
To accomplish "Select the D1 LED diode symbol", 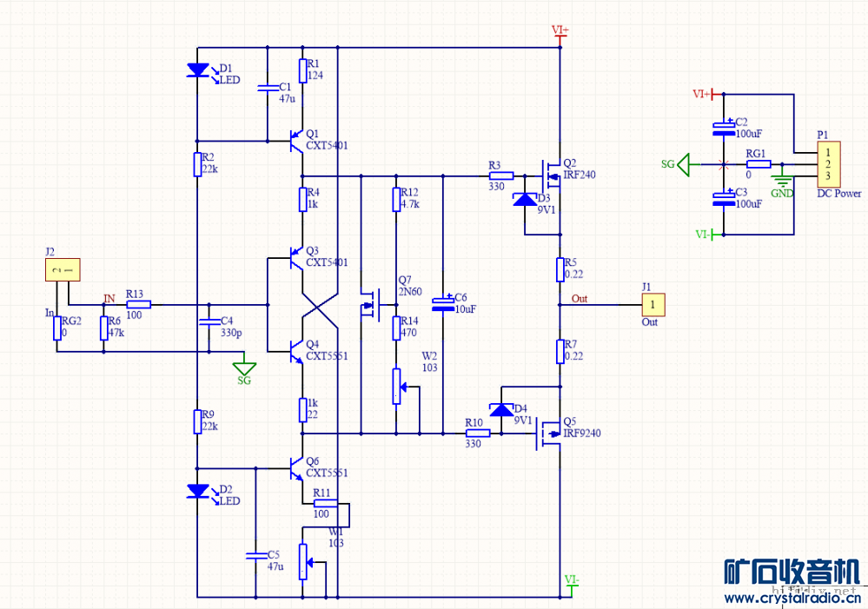I will [197, 70].
